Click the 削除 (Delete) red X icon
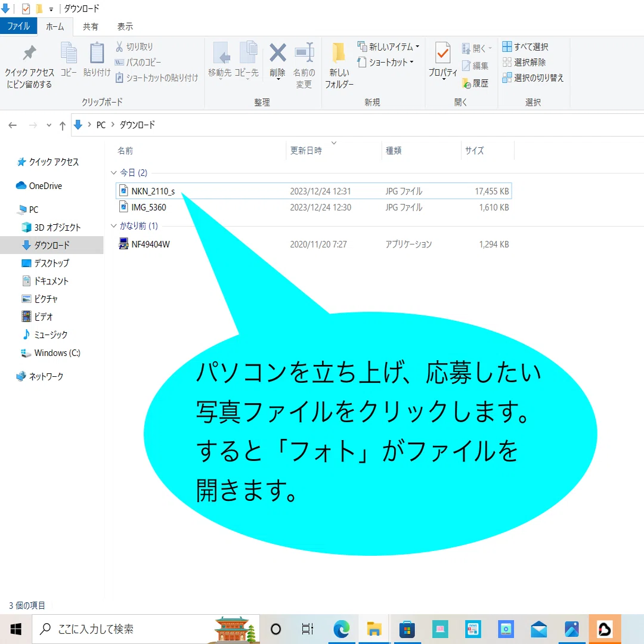 click(x=278, y=52)
